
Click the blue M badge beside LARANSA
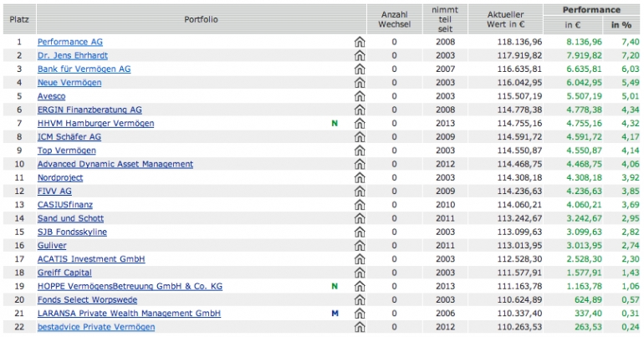[335, 314]
